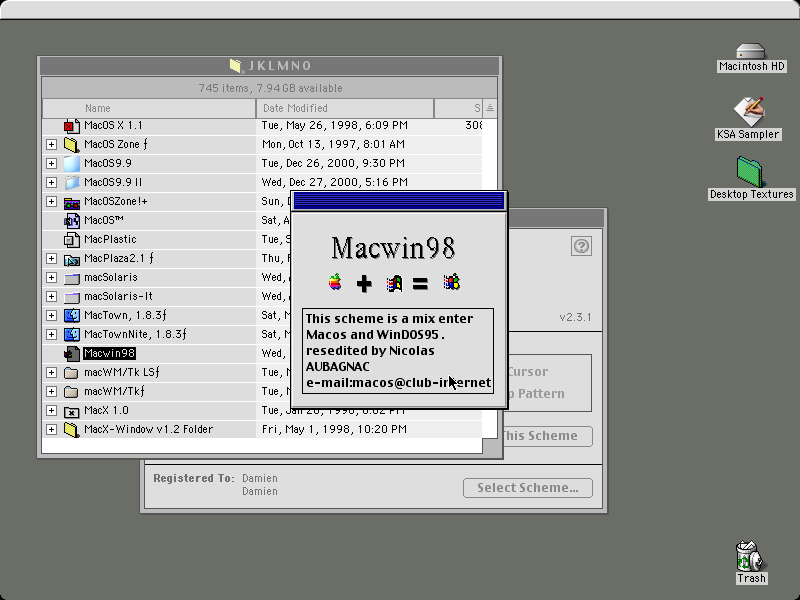Click the Macwin98 scheme description text
Screen dimensions: 800x600
tap(398, 351)
